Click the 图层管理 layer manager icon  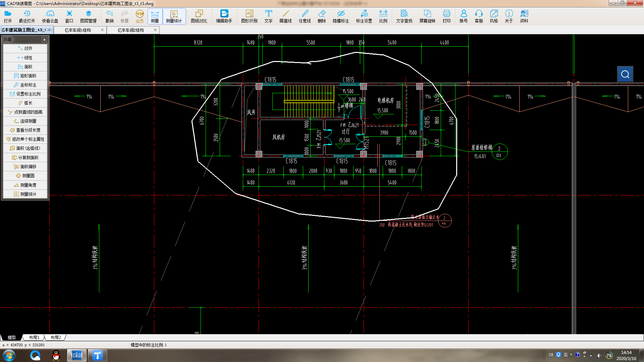[x=88, y=16]
